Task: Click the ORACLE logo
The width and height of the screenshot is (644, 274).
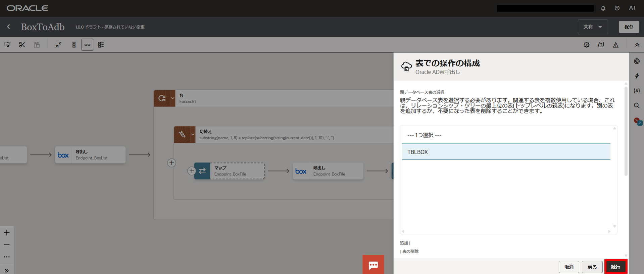Action: pyautogui.click(x=27, y=8)
